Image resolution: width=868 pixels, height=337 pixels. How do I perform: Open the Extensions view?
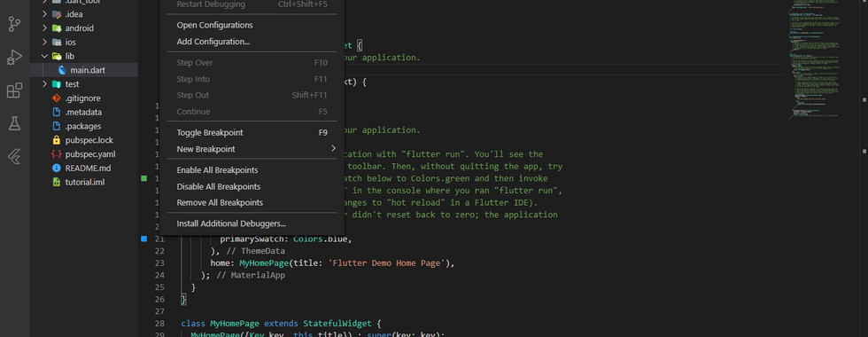(14, 90)
